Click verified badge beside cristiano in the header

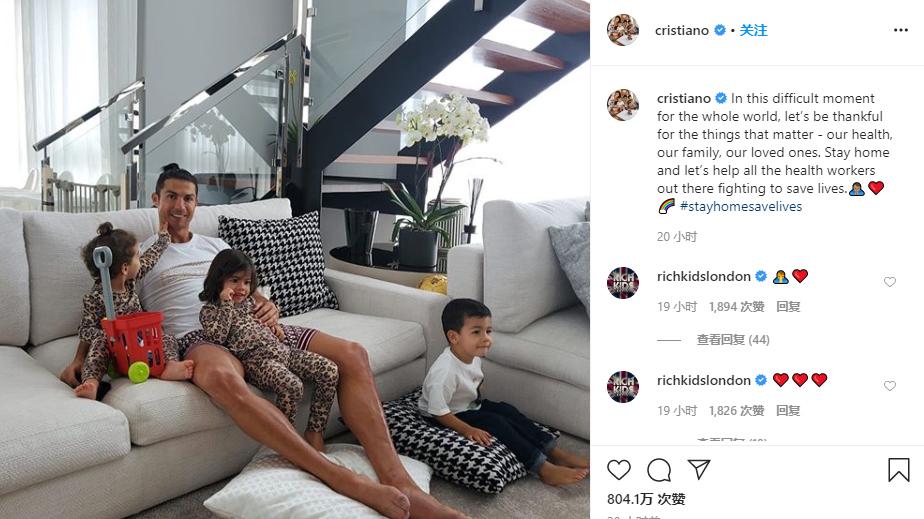720,30
